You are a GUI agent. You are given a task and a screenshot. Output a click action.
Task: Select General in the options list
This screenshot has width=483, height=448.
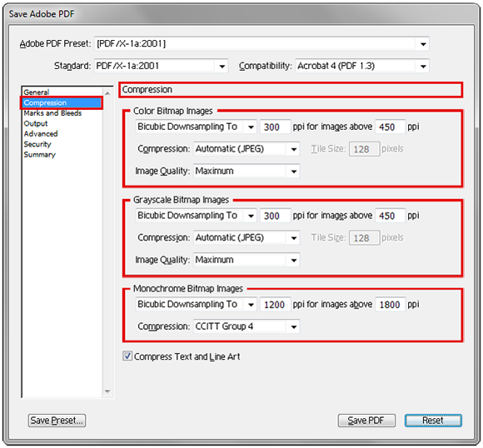point(37,92)
